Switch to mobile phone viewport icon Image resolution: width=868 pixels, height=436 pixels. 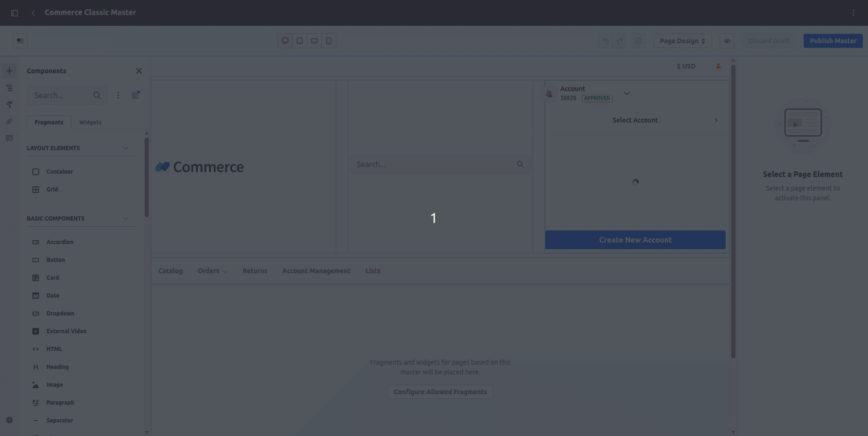point(329,41)
